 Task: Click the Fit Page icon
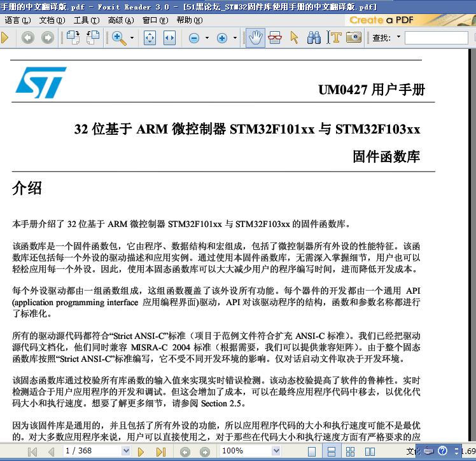[150, 38]
